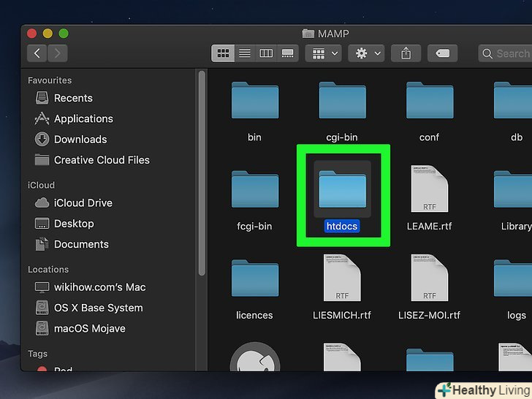Screen dimensions: 532x399
Task: Click the cgi-bin name label
Action: 342,137
